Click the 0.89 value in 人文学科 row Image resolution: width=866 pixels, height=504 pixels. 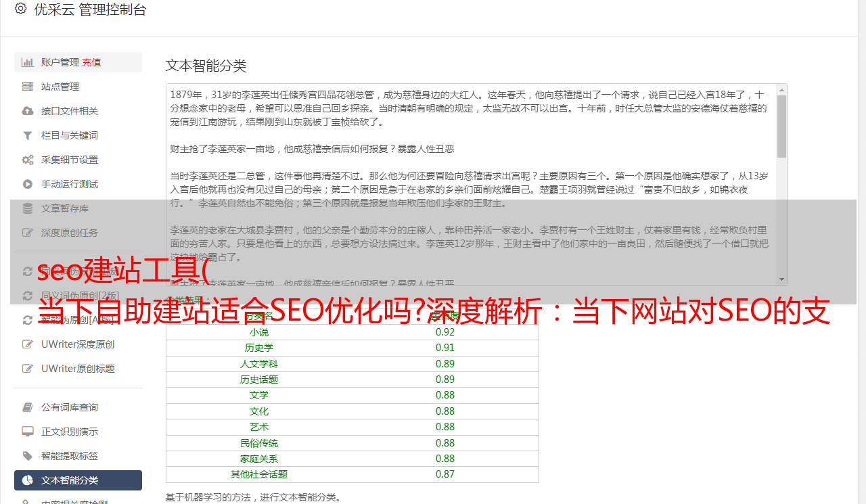[x=445, y=364]
